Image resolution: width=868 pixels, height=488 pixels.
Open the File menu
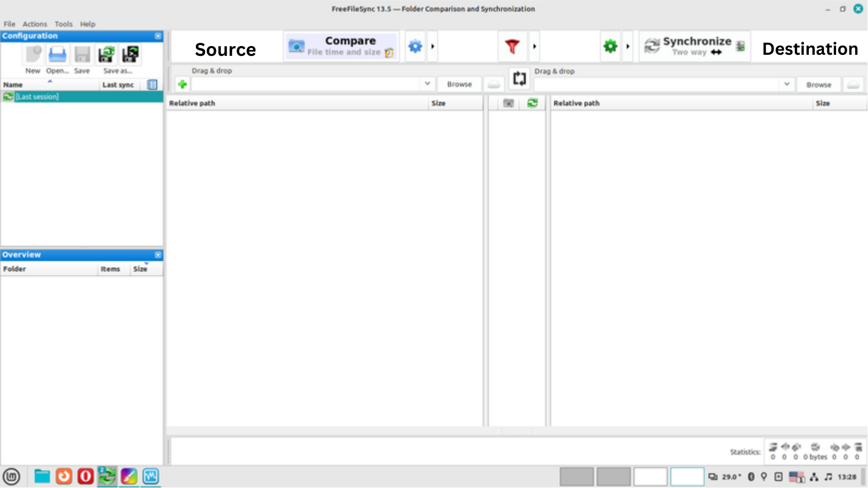point(9,24)
